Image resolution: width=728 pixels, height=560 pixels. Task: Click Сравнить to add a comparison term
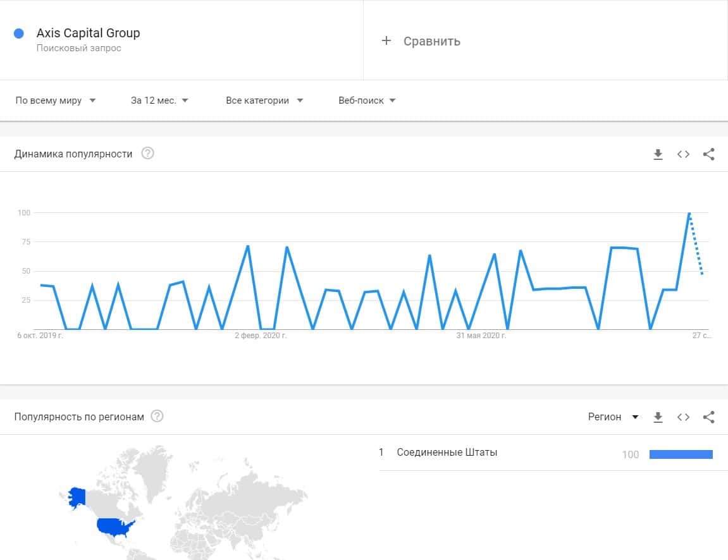422,41
